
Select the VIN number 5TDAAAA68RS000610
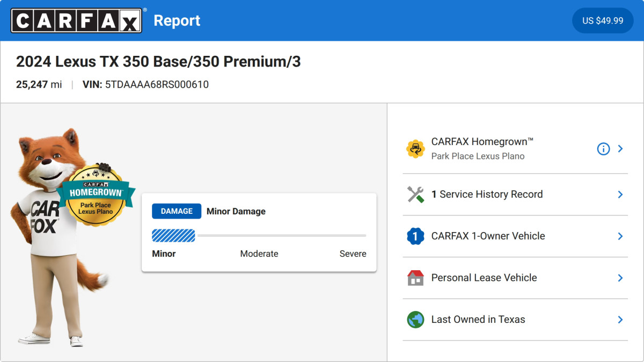[x=157, y=84]
